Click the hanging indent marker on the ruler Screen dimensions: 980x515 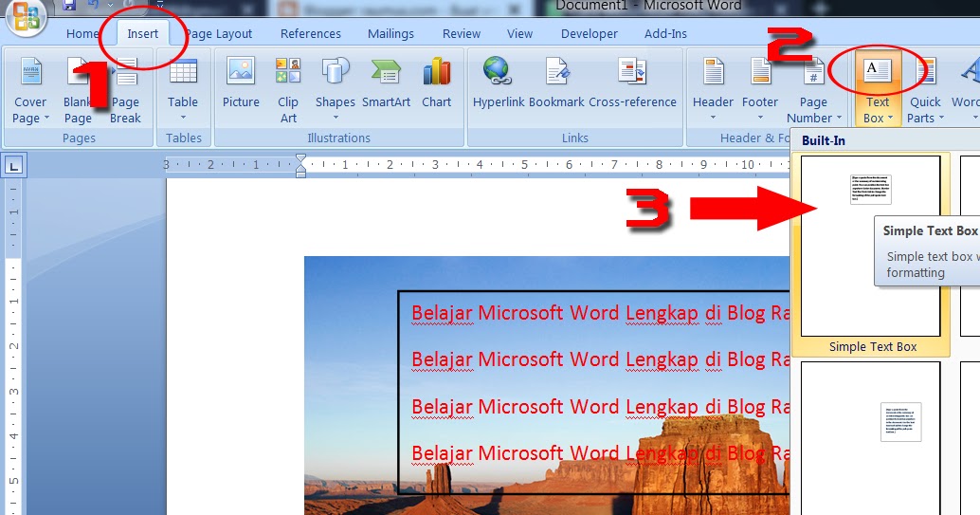[x=300, y=168]
